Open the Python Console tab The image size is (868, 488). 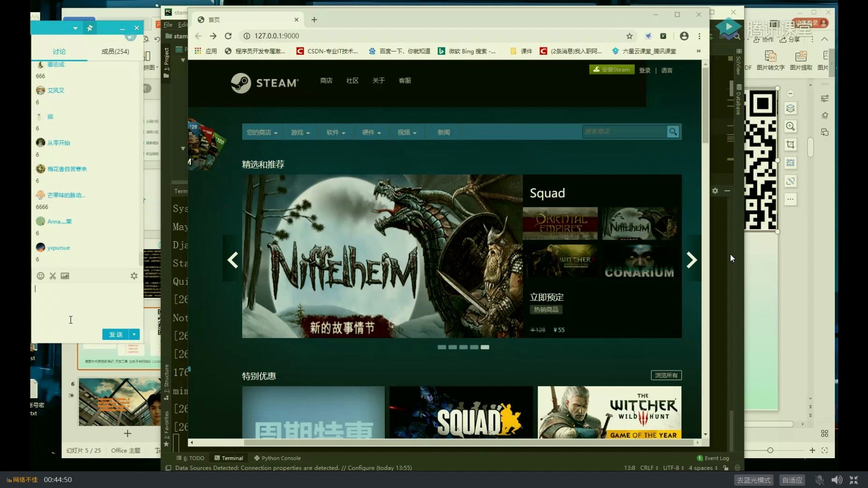click(277, 458)
